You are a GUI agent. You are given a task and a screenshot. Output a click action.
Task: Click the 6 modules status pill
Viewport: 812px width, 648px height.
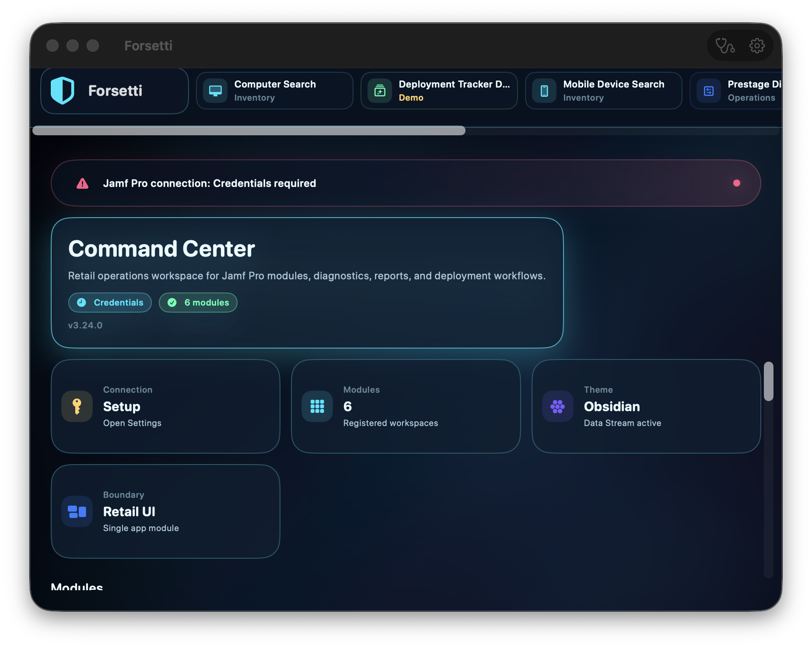point(198,303)
